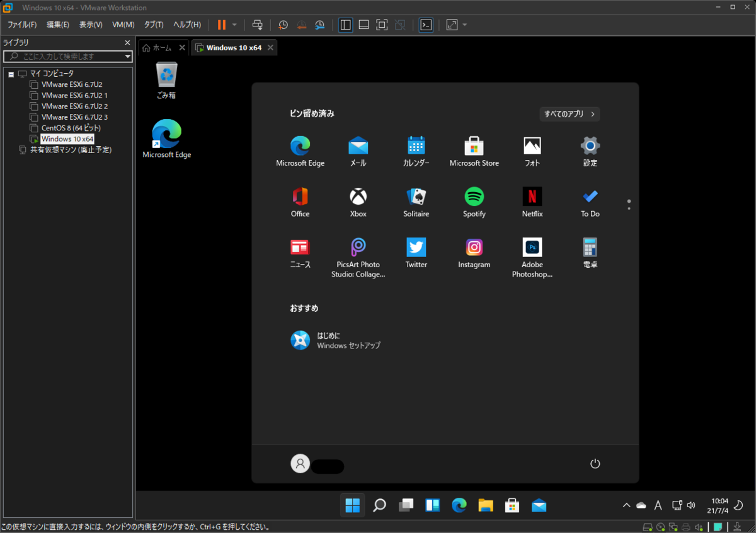Pause the VM with the orange pause icon
Screen dimensions: 756x533
point(221,25)
